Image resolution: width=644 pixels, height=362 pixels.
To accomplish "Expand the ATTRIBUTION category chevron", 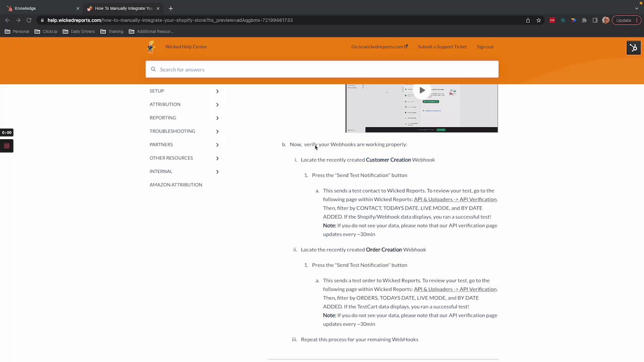I will pos(217,105).
